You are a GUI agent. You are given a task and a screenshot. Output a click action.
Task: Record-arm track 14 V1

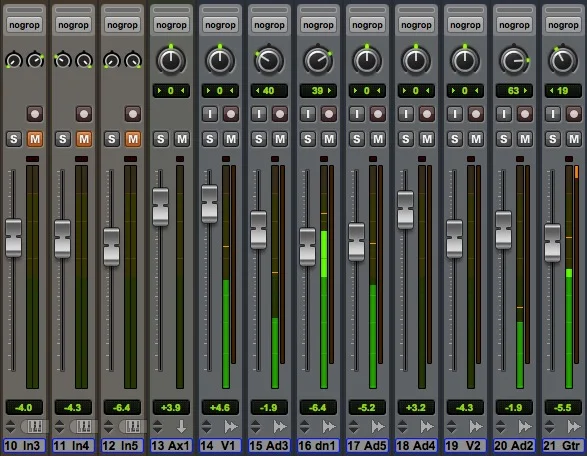pyautogui.click(x=231, y=114)
